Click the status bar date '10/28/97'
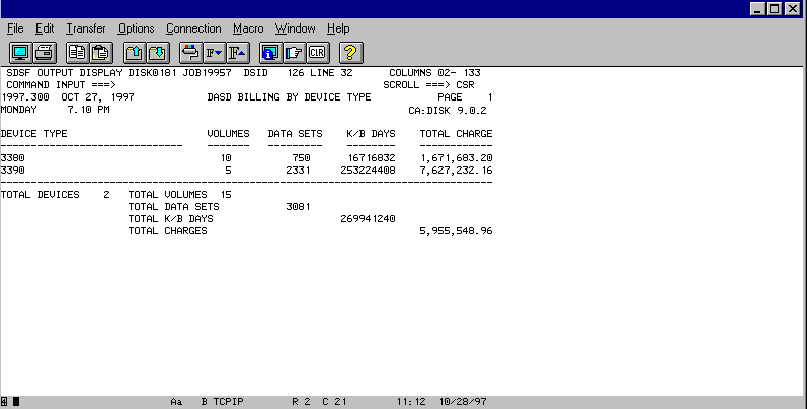Image resolution: width=807 pixels, height=409 pixels. pyautogui.click(x=463, y=402)
